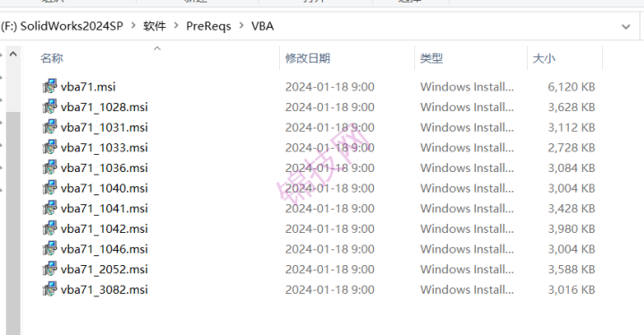This screenshot has height=335, width=644.
Task: Select the file name vba71_1036.msi
Action: coord(105,167)
